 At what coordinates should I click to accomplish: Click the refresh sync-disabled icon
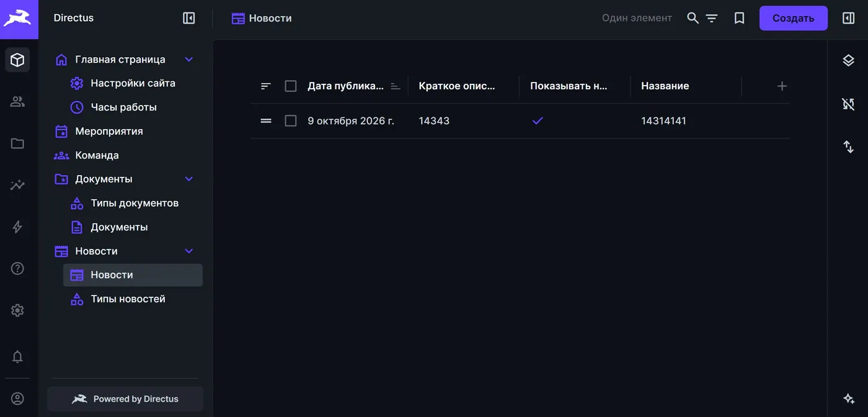[848, 104]
